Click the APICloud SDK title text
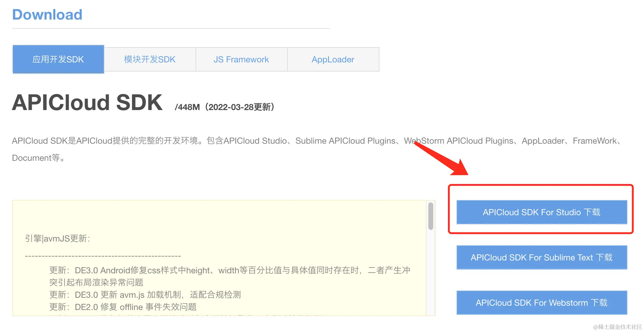The width and height of the screenshot is (644, 332). tap(87, 103)
